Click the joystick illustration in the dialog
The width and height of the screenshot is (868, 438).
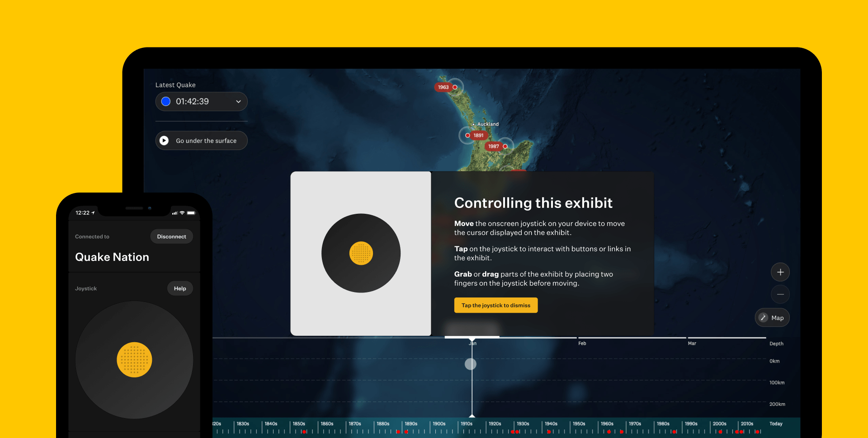[361, 253]
